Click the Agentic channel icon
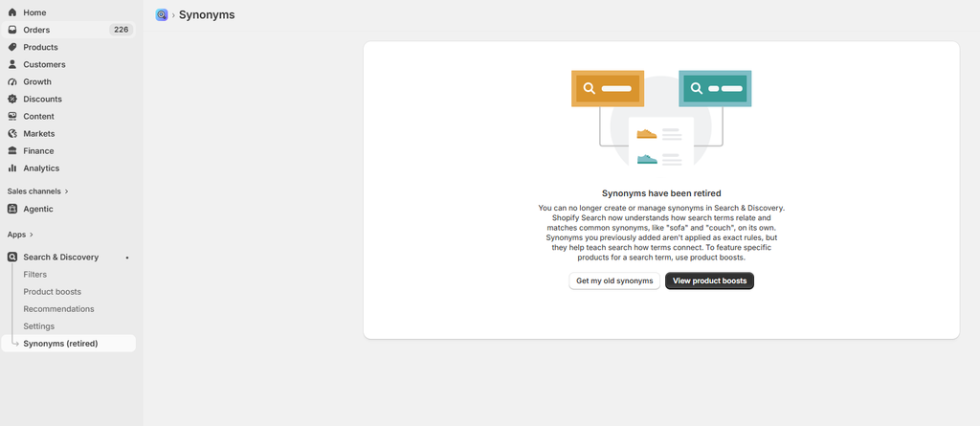The height and width of the screenshot is (426, 980). [x=11, y=209]
